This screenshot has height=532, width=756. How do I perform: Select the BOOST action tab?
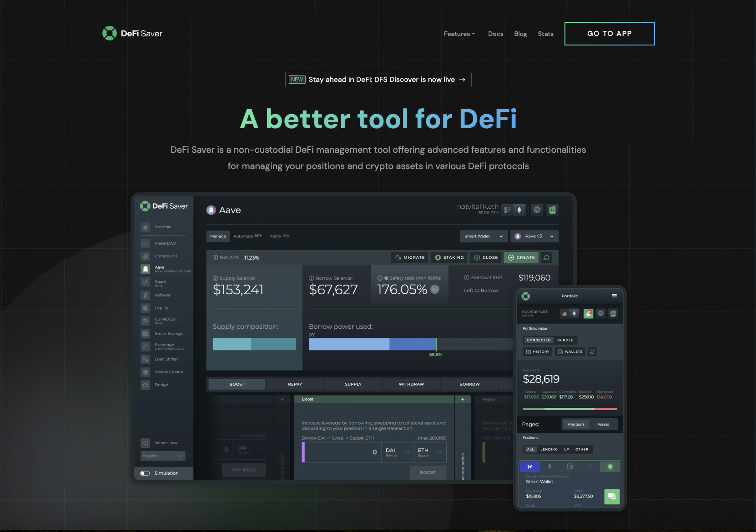tap(237, 384)
